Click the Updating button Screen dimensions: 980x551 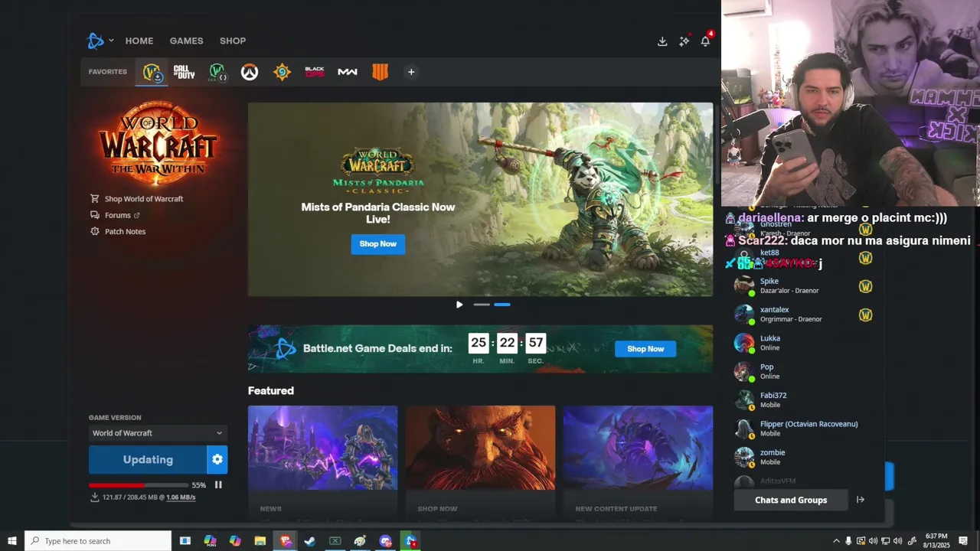[148, 460]
